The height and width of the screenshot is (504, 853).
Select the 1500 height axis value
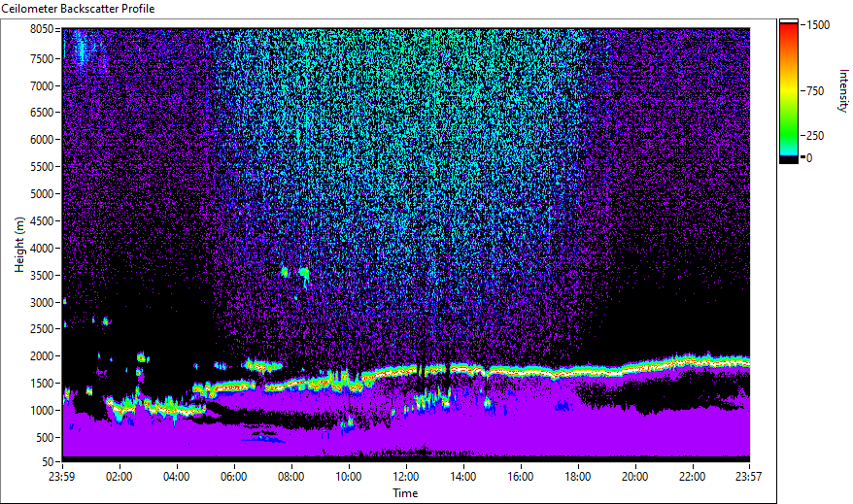(x=42, y=384)
